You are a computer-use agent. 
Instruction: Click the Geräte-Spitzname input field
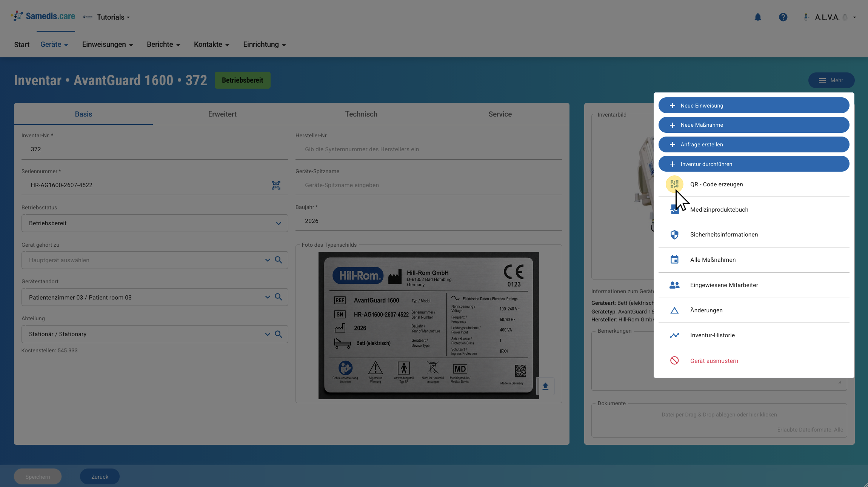pos(429,185)
